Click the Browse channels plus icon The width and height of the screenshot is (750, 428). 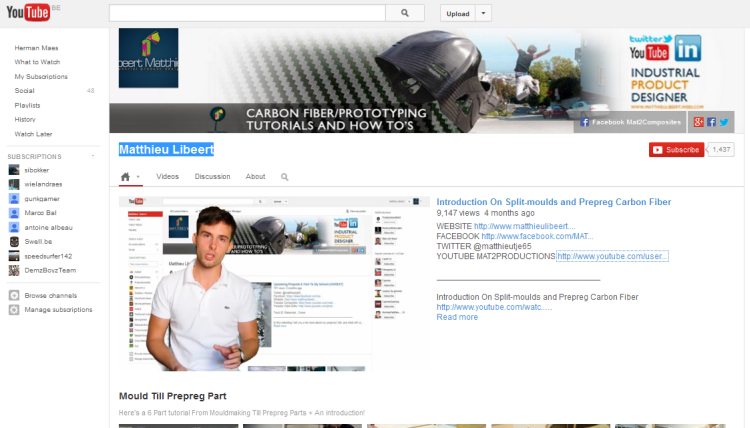point(14,296)
